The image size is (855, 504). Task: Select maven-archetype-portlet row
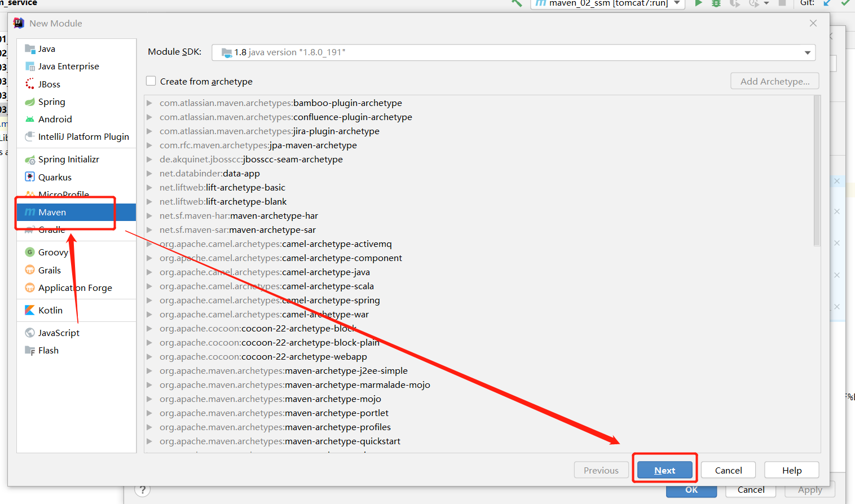[479, 413]
